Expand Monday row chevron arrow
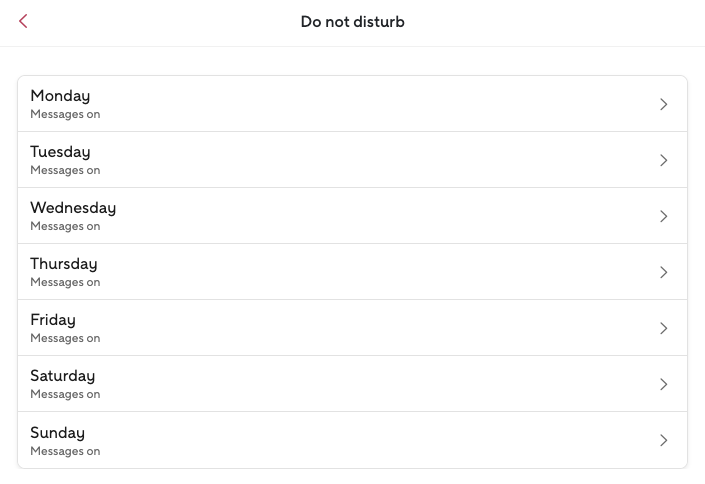The width and height of the screenshot is (705, 484). tap(663, 104)
